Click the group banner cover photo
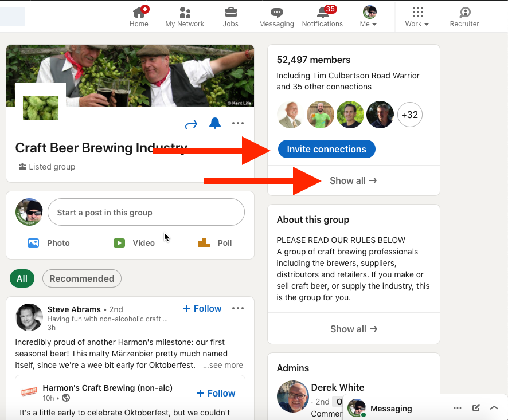 pyautogui.click(x=130, y=76)
